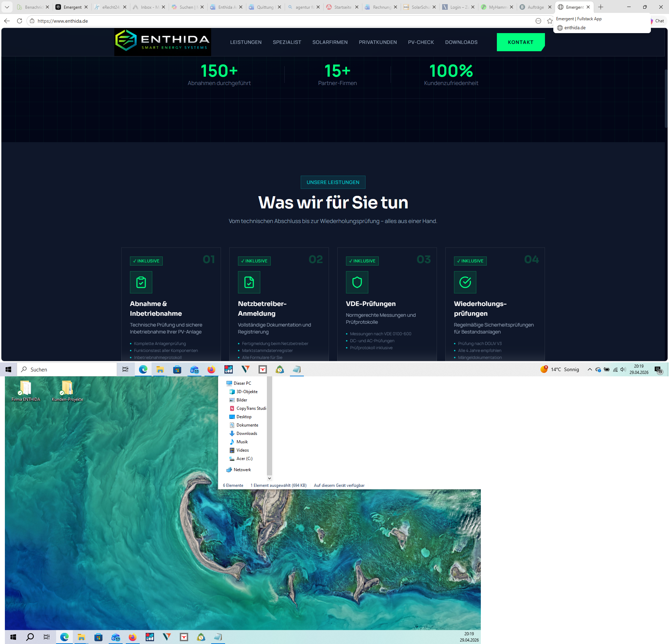This screenshot has height=644, width=669.
Task: Expand hidden system tray icons chevron
Action: pyautogui.click(x=590, y=369)
